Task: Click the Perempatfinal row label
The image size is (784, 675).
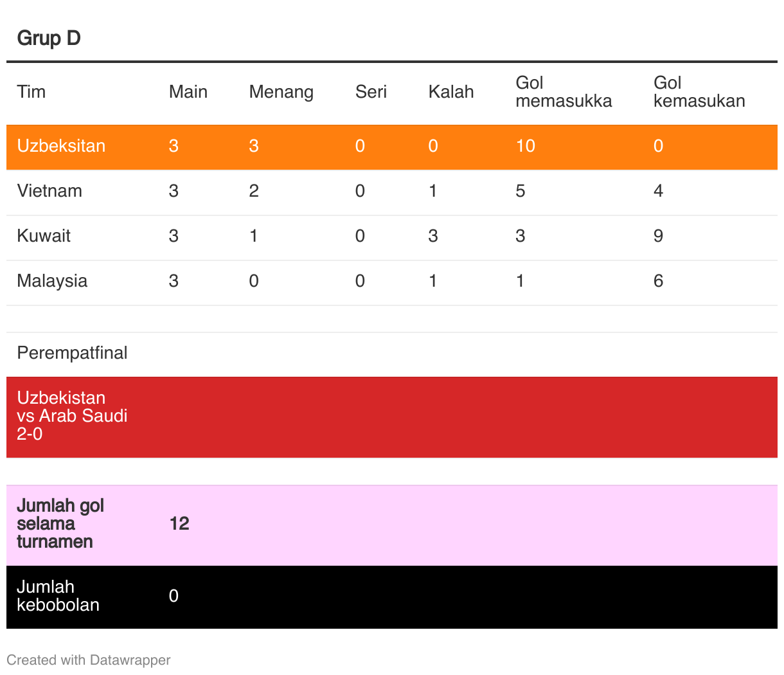Action: point(72,353)
